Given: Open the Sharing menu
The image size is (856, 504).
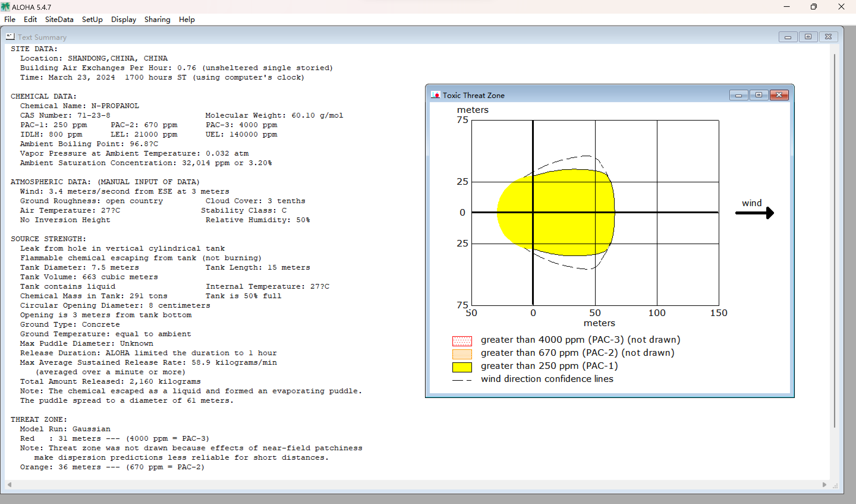Looking at the screenshot, I should 157,19.
